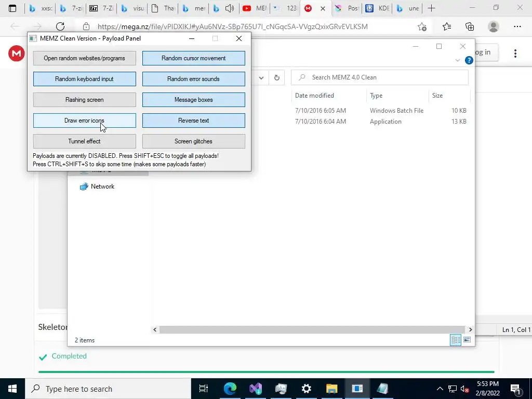The height and width of the screenshot is (399, 532).
Task: Switch Explorer to details view icon
Action: tap(456, 340)
